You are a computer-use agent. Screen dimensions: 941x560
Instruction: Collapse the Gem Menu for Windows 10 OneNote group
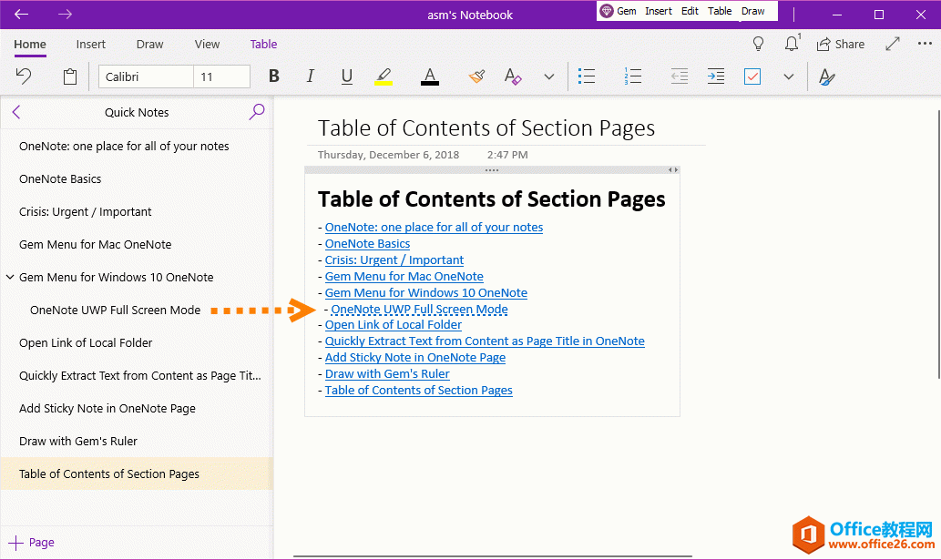tap(10, 277)
